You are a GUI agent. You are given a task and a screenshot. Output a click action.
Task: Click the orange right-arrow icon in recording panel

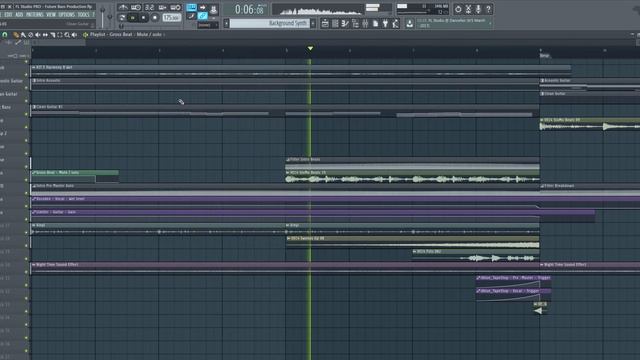point(202,7)
